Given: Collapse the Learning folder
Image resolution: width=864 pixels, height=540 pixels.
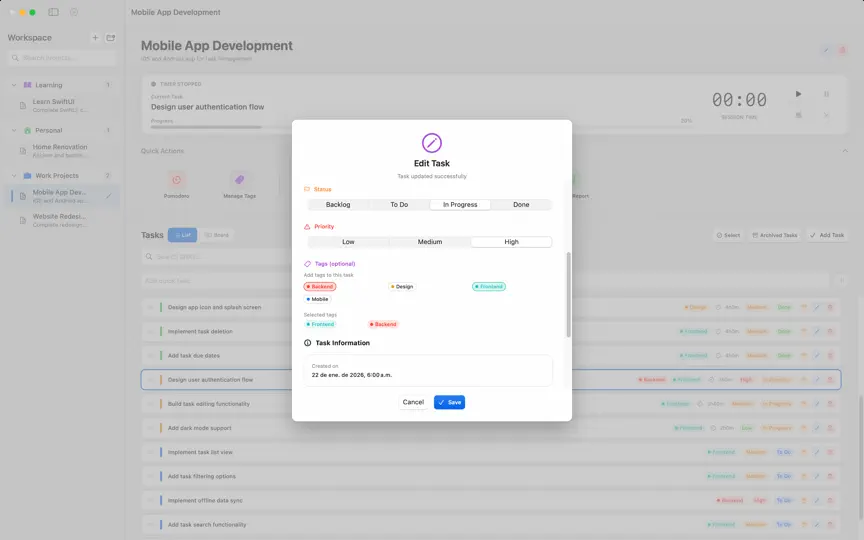Looking at the screenshot, I should [x=14, y=85].
